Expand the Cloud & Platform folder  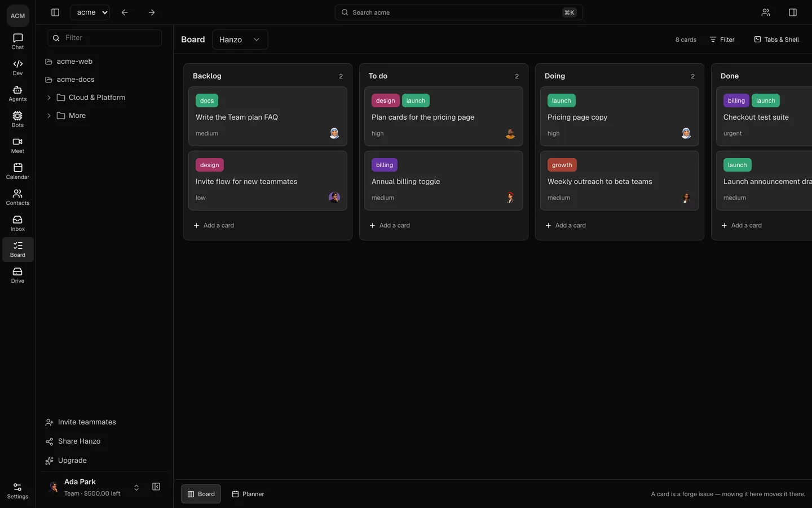click(48, 98)
